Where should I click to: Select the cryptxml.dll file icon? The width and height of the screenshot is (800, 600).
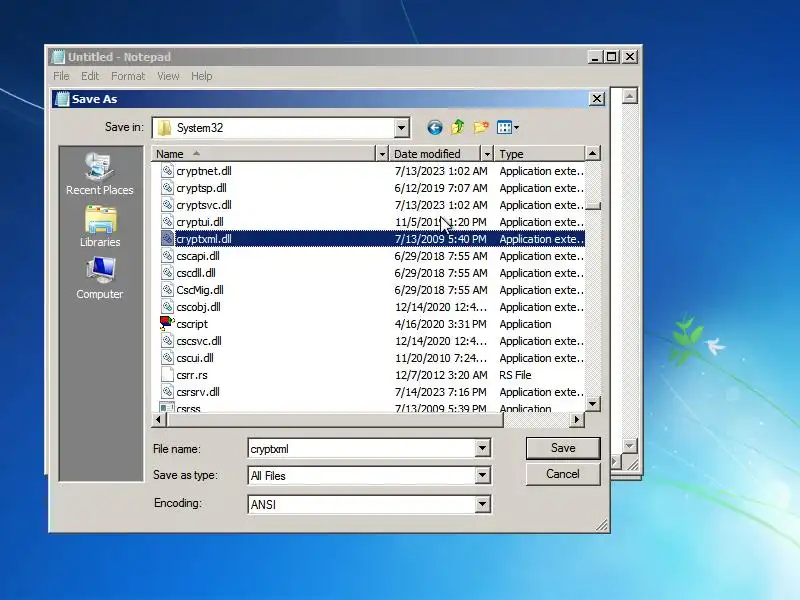tap(167, 239)
